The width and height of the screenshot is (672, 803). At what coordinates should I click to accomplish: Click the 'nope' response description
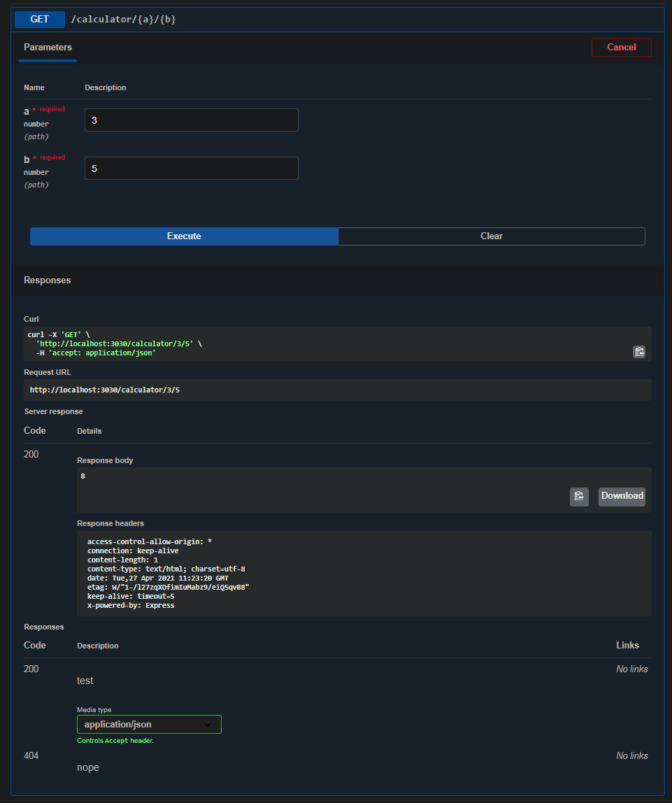click(88, 767)
